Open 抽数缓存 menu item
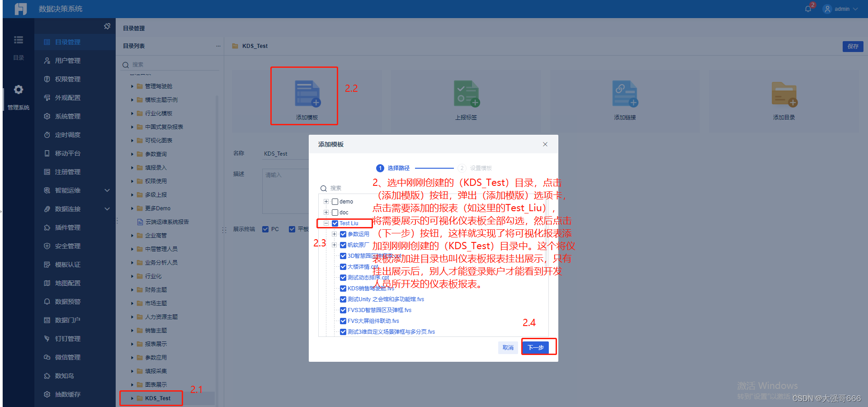The image size is (868, 407). (75, 394)
